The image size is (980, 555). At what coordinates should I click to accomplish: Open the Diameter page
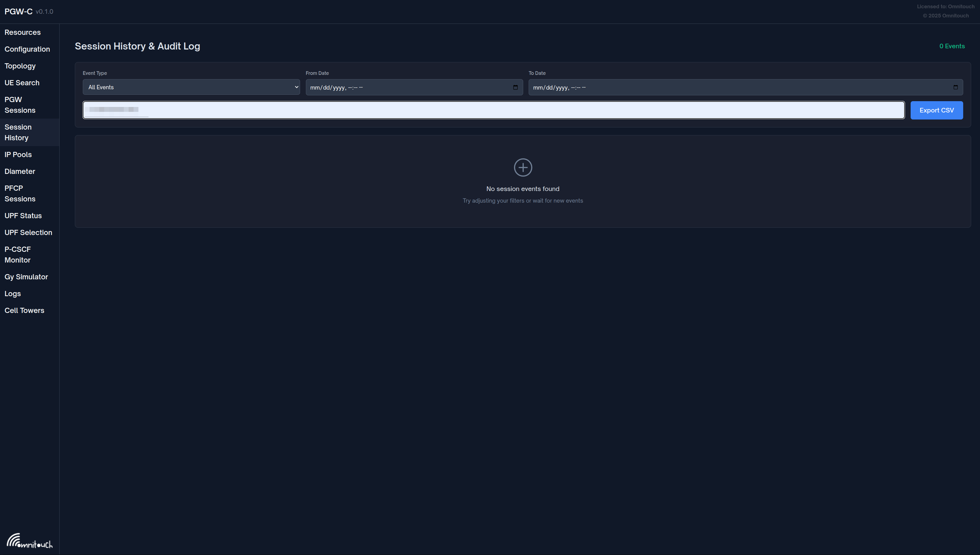tap(20, 171)
